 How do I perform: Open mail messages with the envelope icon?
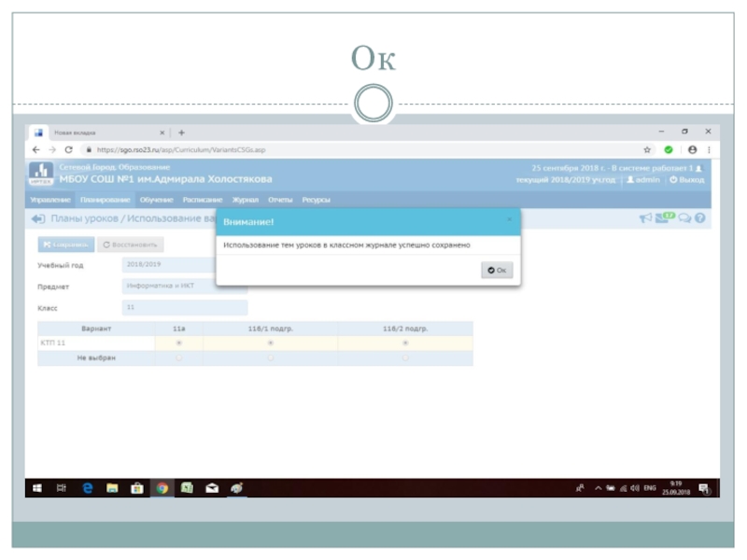tap(664, 217)
